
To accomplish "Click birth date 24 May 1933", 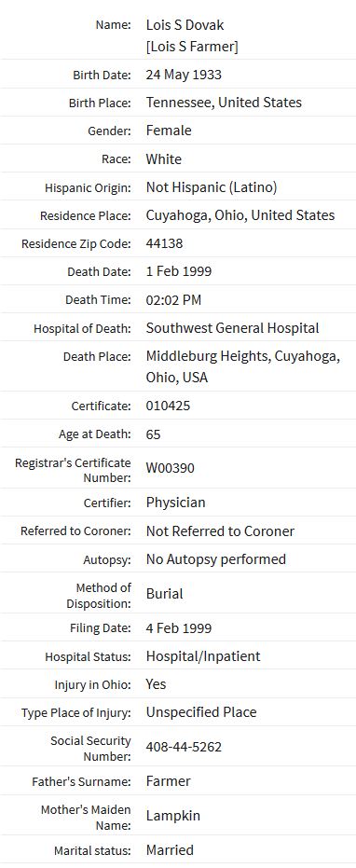I will pos(184,75).
